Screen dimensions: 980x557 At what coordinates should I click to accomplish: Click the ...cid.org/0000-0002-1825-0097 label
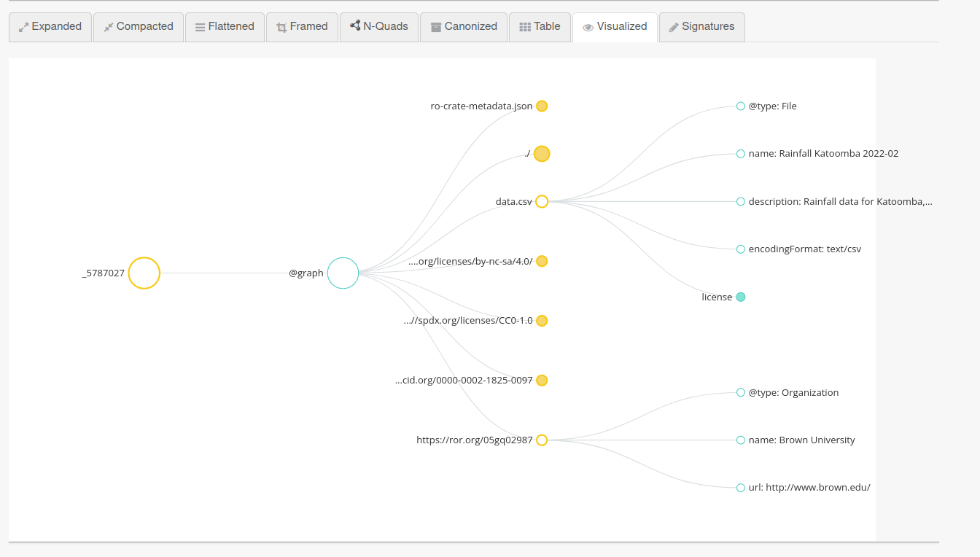tap(464, 381)
